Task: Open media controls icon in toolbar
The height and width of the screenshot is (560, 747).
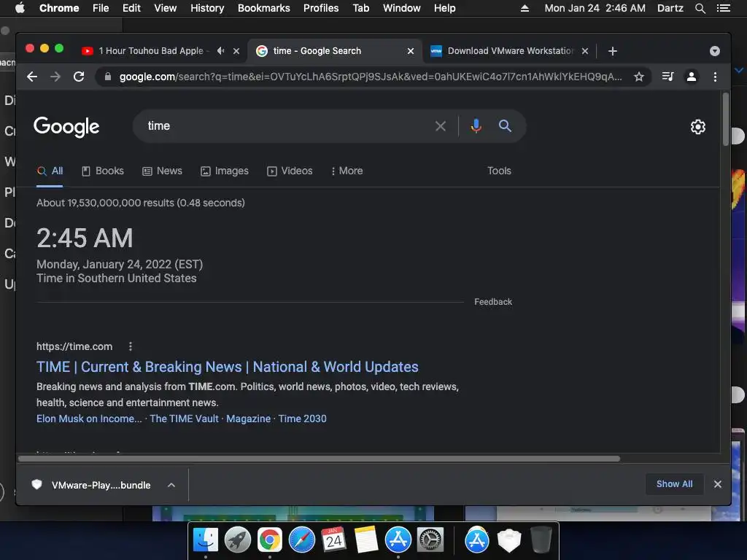Action: point(668,77)
